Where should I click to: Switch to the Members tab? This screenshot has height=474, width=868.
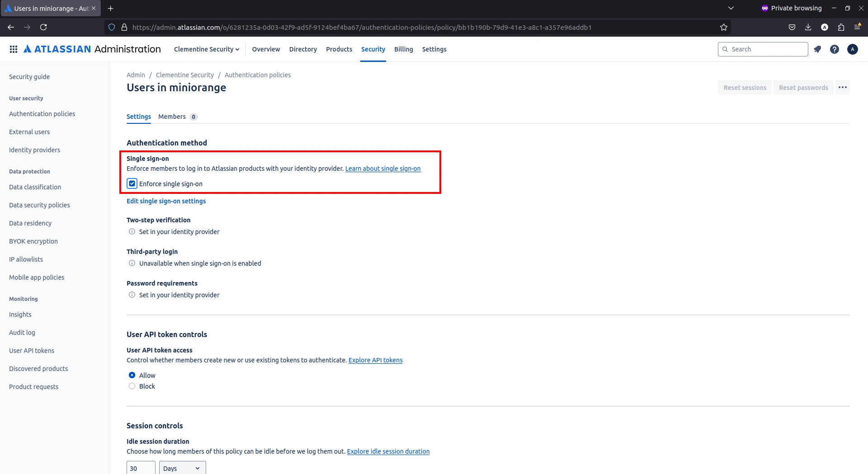172,117
